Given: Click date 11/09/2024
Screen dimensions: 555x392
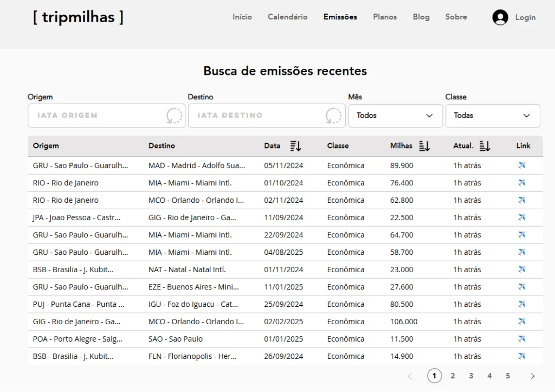Looking at the screenshot, I should point(283,217).
